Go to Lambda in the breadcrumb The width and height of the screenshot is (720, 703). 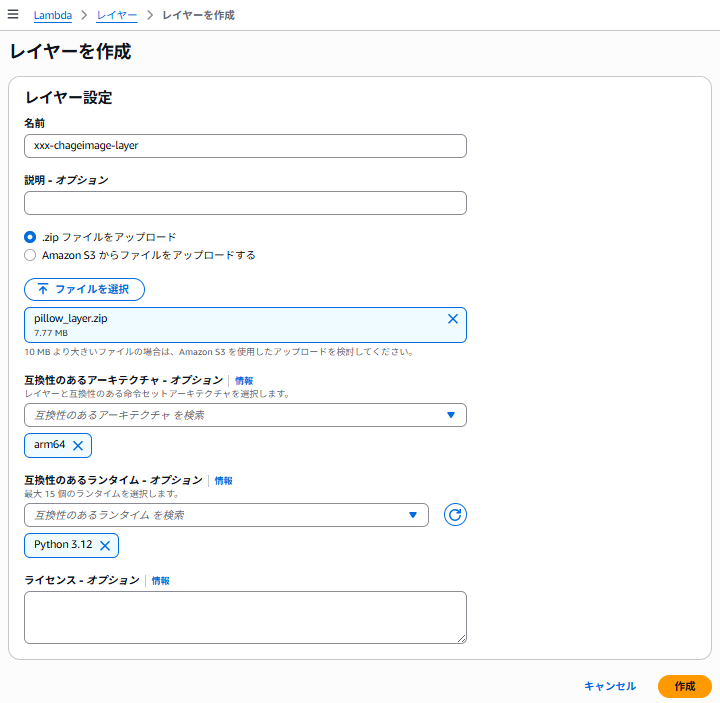(53, 15)
